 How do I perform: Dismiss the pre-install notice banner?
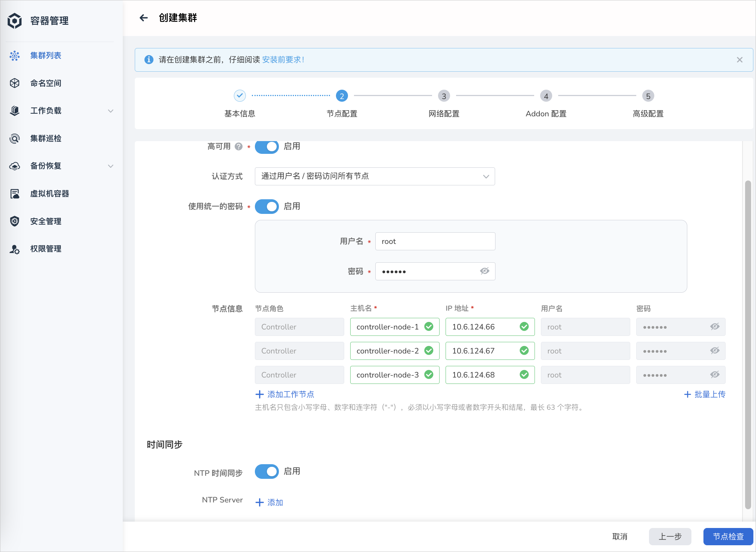click(x=739, y=60)
